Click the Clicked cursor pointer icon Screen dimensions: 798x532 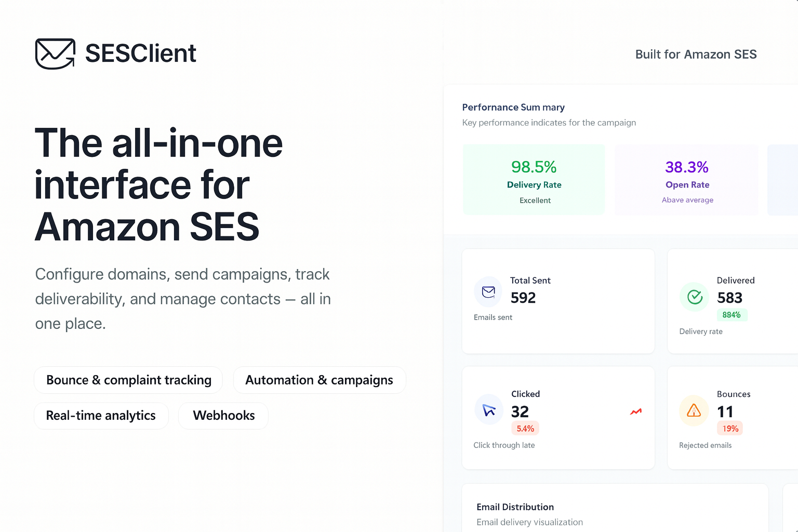(x=489, y=410)
